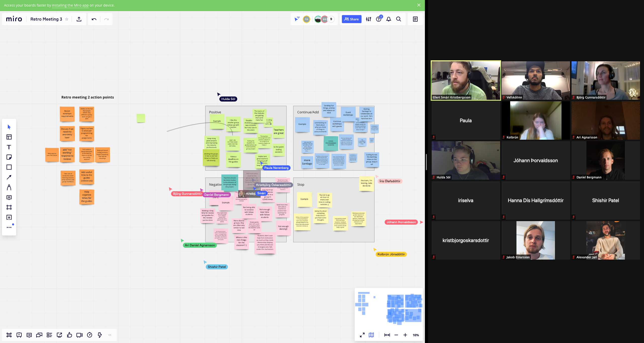Toggle the minimap view icon
This screenshot has height=343, width=644.
371,335
